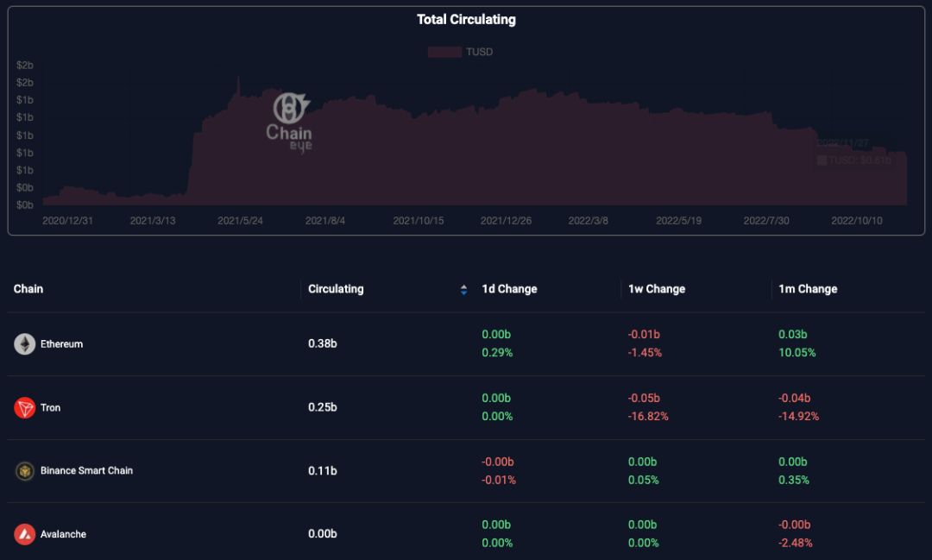932x560 pixels.
Task: Click the 1m Change column header
Action: click(808, 289)
